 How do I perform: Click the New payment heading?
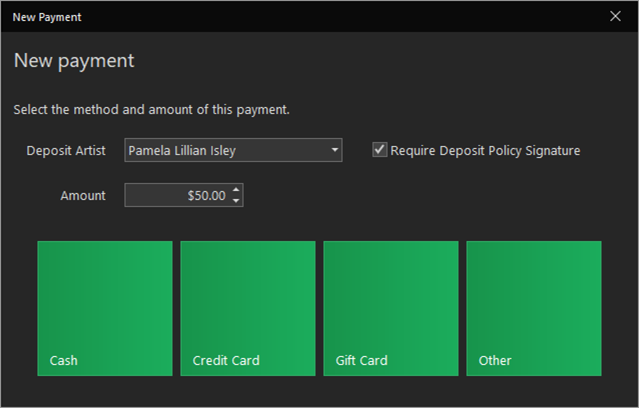click(x=74, y=61)
